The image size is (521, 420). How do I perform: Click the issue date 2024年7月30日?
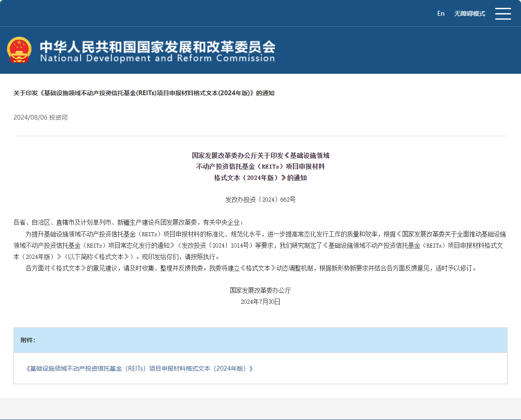tap(260, 302)
